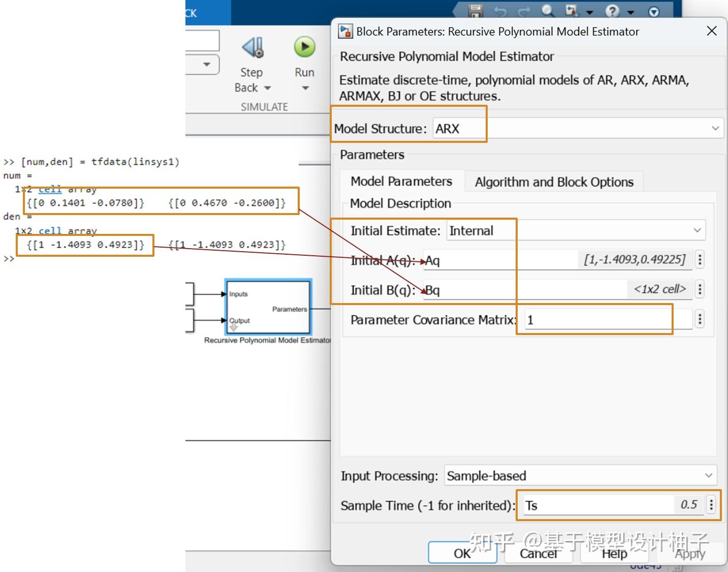Open the Sample Time three-dot editor

point(711,504)
